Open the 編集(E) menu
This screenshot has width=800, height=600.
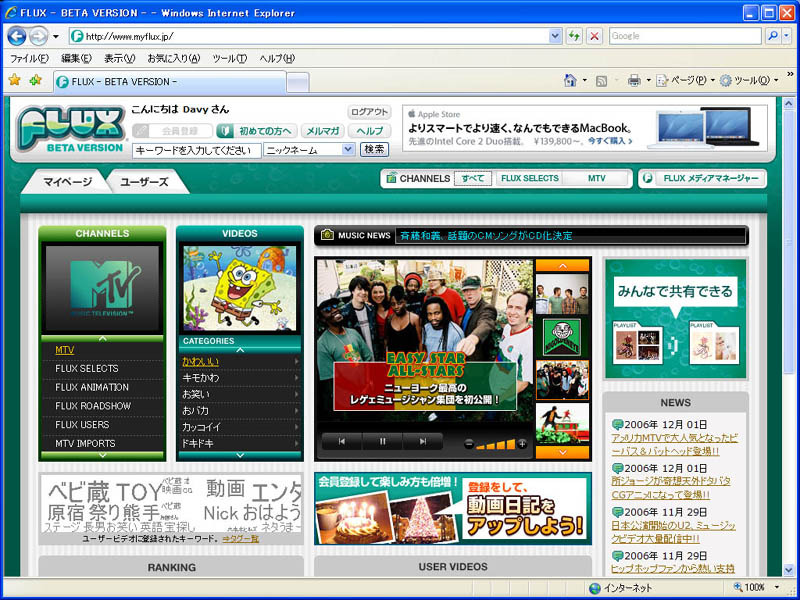point(77,59)
